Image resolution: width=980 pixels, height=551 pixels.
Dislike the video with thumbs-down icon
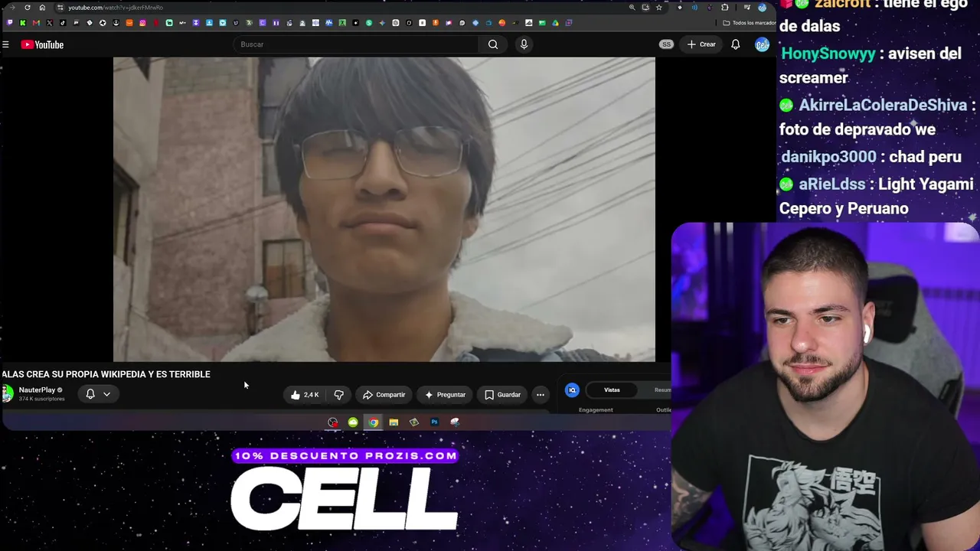(x=339, y=395)
